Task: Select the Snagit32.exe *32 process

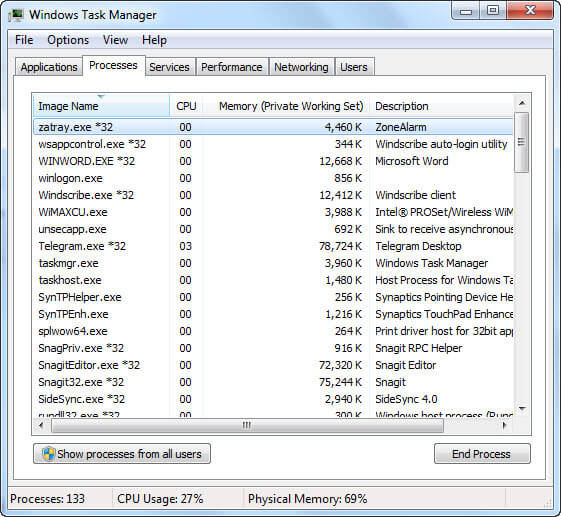Action: (x=273, y=382)
